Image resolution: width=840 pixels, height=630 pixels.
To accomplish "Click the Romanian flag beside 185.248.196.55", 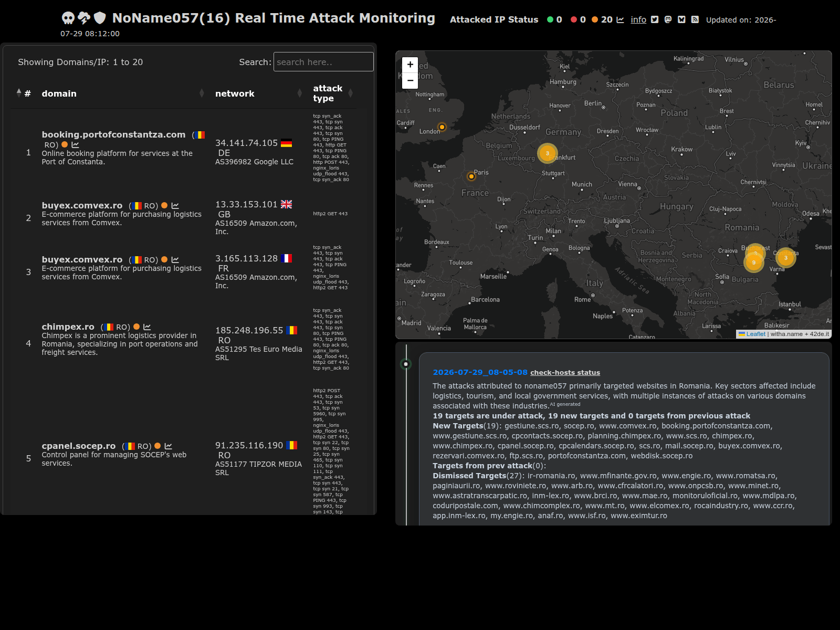I will (292, 330).
